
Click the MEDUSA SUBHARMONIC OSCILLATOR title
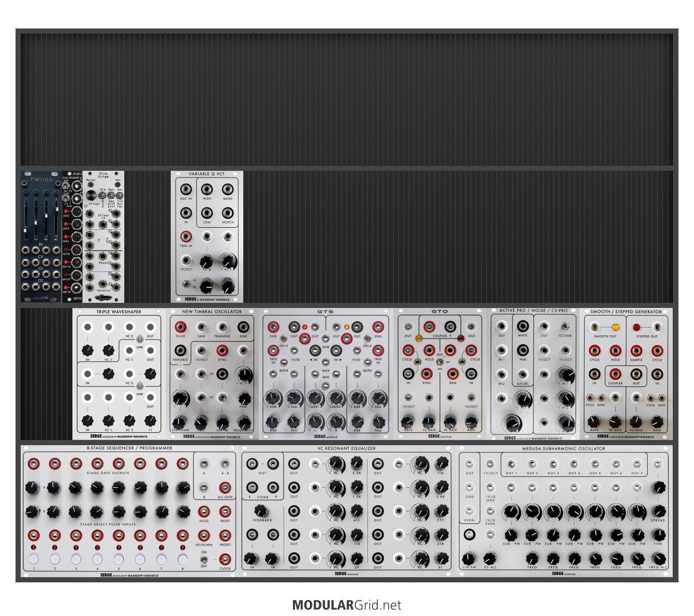564,448
